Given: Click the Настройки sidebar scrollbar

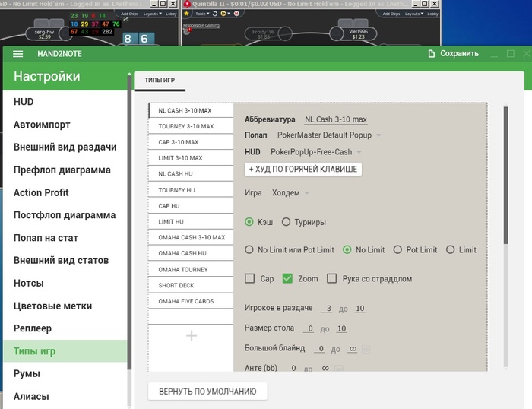Looking at the screenshot, I should pos(129,222).
